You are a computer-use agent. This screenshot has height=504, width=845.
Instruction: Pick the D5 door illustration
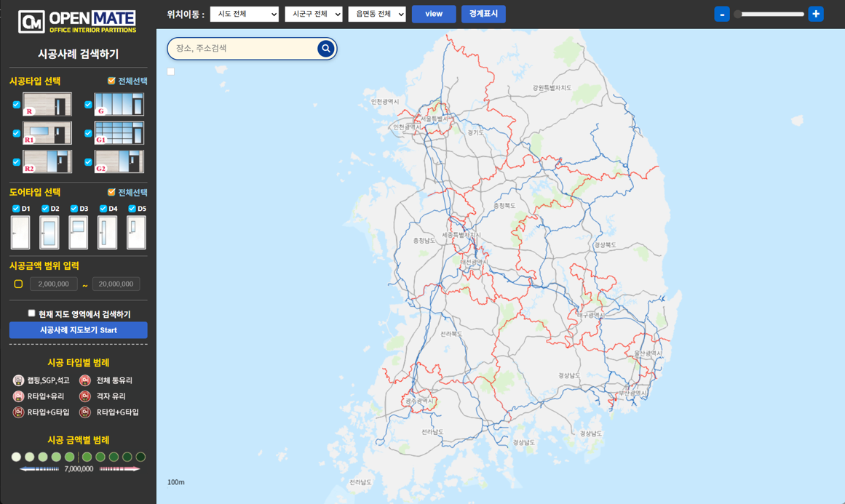[x=136, y=233]
